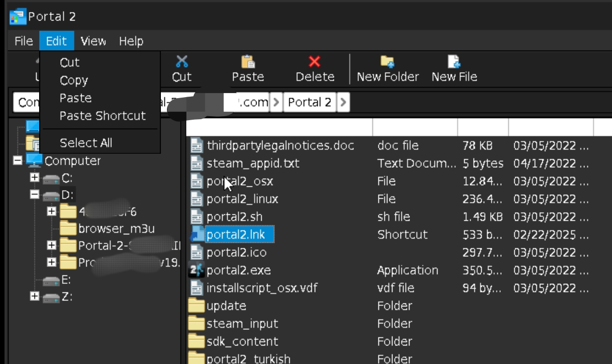Collapse the Computer tree node
The height and width of the screenshot is (364, 612).
pyautogui.click(x=18, y=161)
